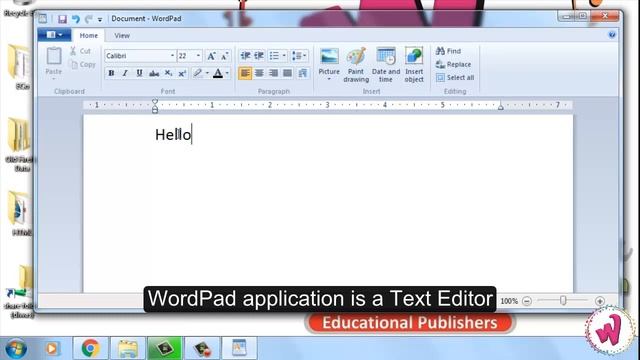Zoom in with the plus button
The height and width of the screenshot is (360, 640).
pyautogui.click(x=600, y=301)
